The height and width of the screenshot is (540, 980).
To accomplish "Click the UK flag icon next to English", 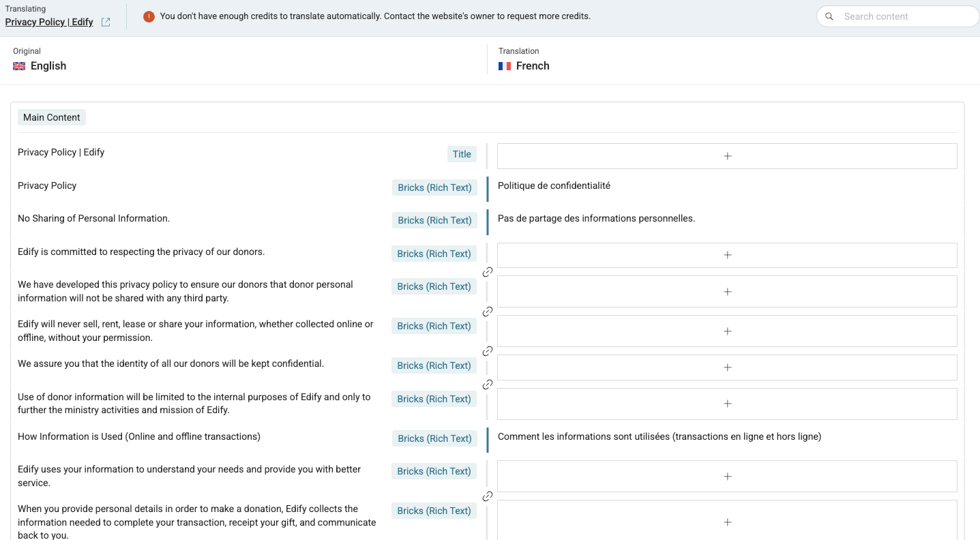I will (19, 66).
